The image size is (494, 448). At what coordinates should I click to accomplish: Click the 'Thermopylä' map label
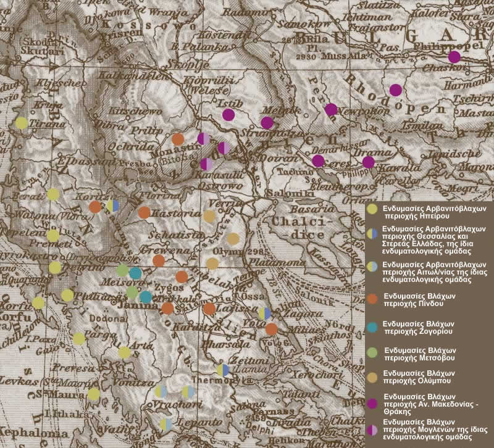(x=223, y=381)
